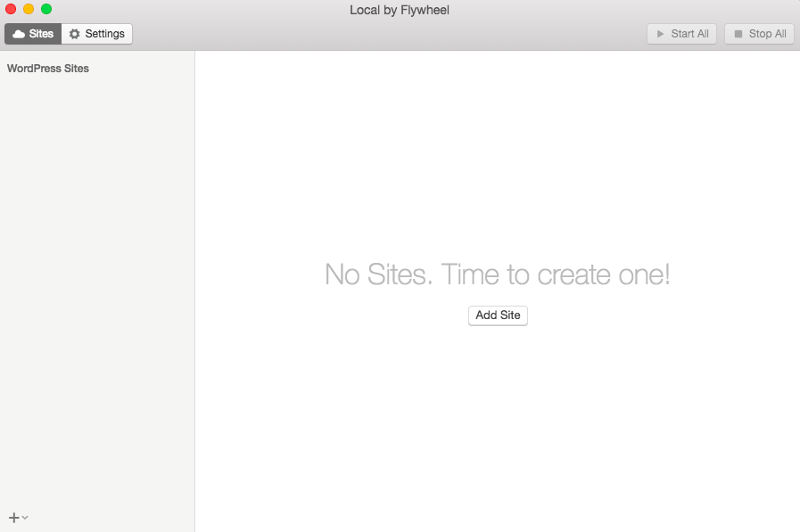Close the Local by Flywheel window
Screen dimensions: 800x532
11,9
